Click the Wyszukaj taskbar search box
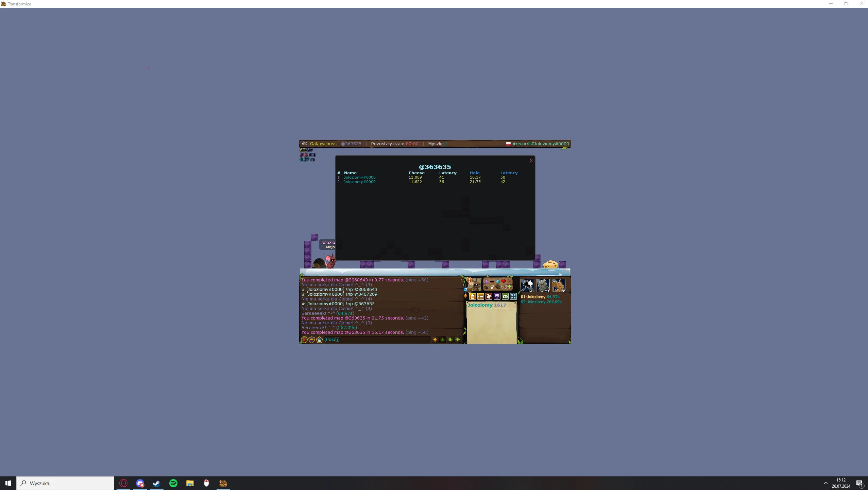 (65, 483)
